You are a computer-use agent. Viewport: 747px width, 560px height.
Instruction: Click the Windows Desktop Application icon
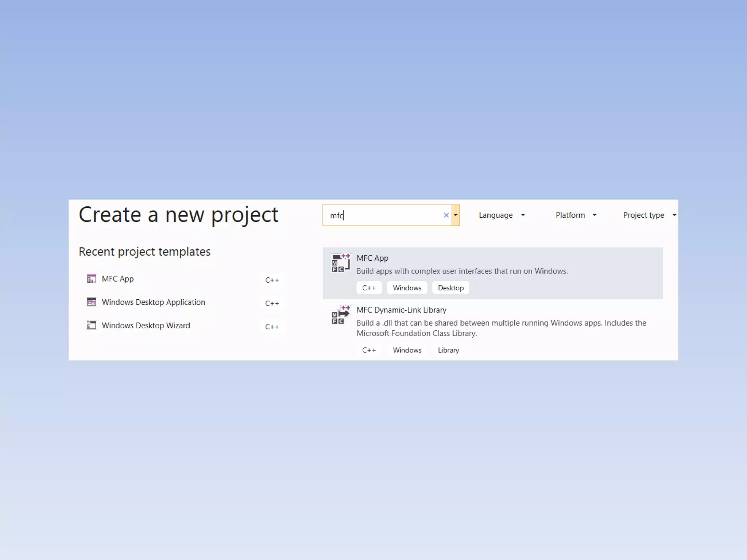[91, 302]
